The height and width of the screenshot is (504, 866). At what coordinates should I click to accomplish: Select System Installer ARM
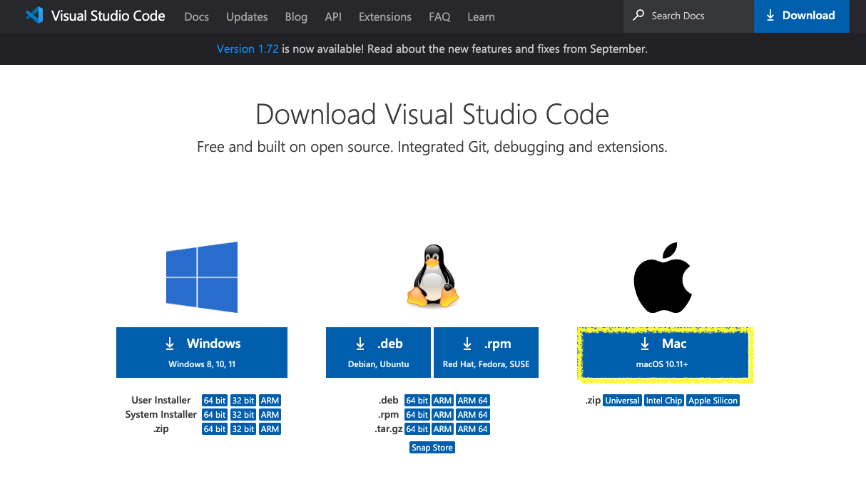pyautogui.click(x=270, y=415)
